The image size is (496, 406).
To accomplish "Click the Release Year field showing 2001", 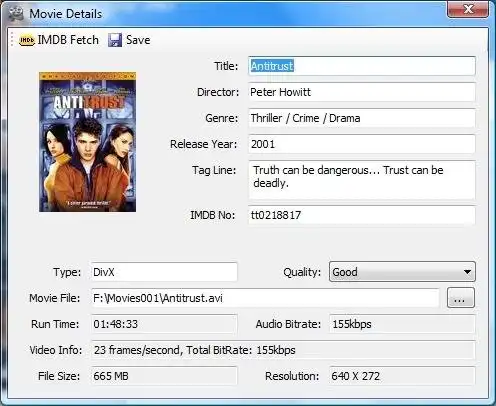I will (x=362, y=144).
